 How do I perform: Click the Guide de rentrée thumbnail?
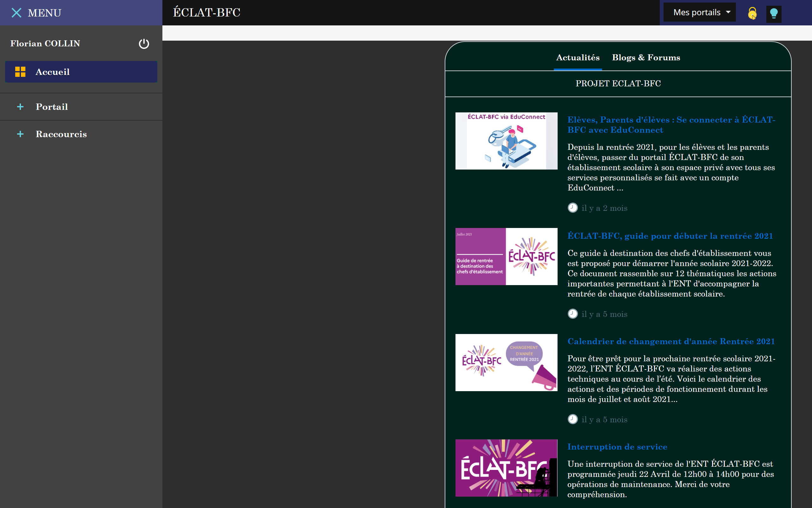tap(506, 256)
